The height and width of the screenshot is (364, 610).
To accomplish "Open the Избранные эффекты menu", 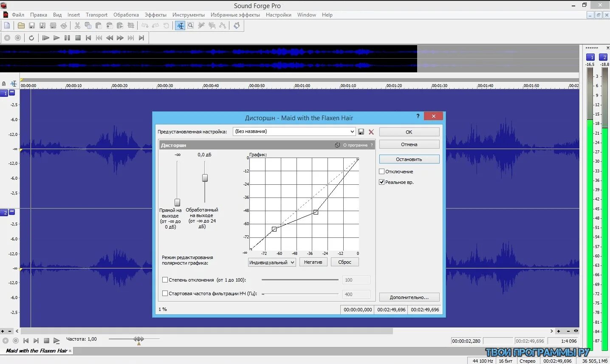I will click(x=235, y=15).
